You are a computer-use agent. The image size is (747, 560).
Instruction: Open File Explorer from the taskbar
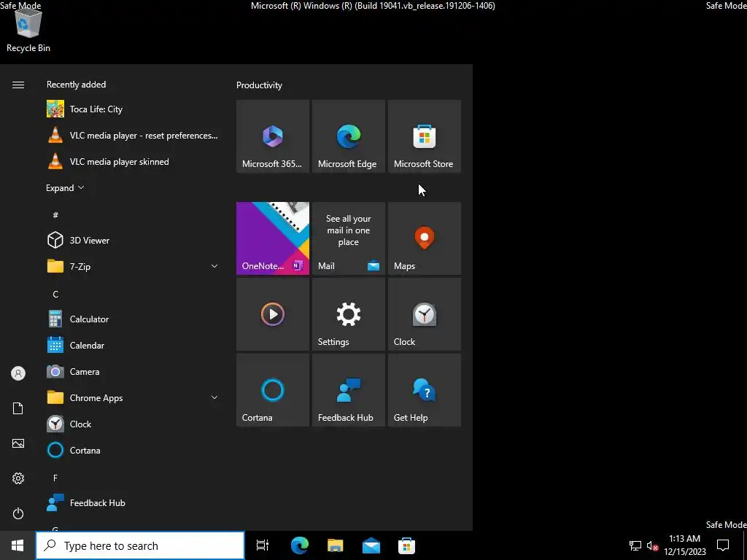coord(336,545)
